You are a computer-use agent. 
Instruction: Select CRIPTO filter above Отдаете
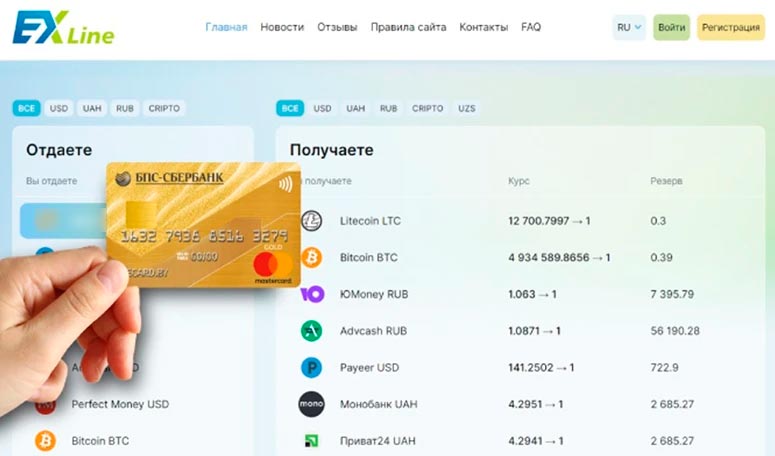(x=164, y=108)
